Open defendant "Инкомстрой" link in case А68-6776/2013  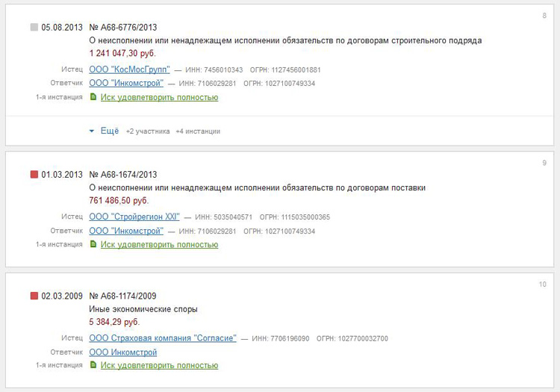(126, 83)
